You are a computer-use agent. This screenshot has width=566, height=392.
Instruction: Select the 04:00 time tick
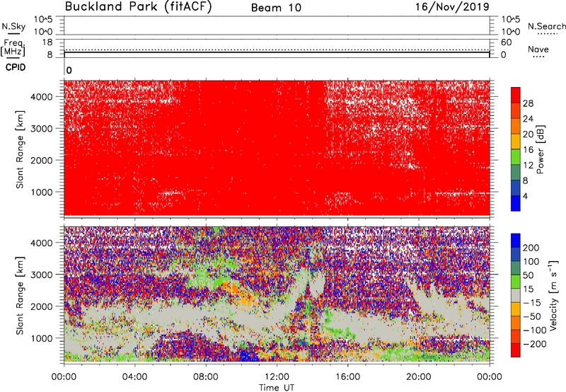[x=134, y=377]
